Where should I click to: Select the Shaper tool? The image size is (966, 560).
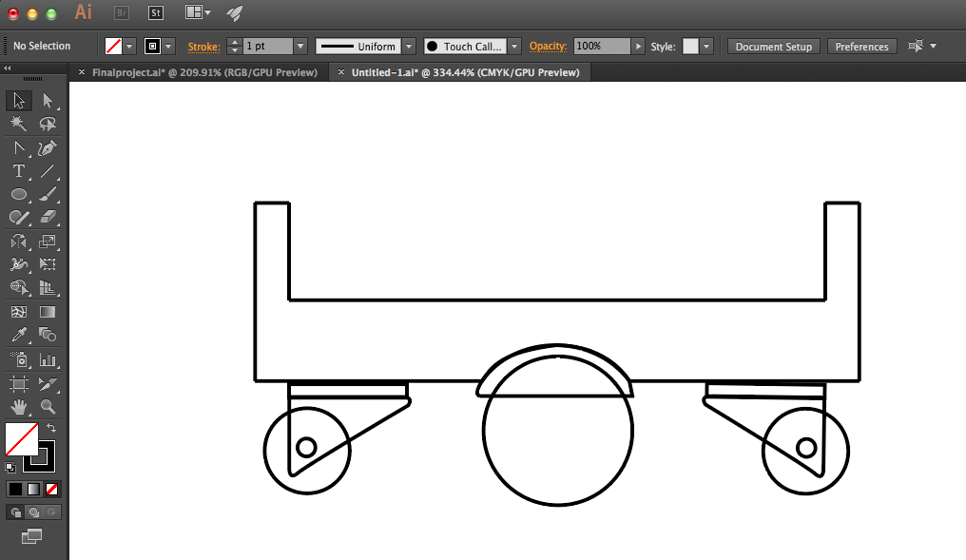pos(18,218)
